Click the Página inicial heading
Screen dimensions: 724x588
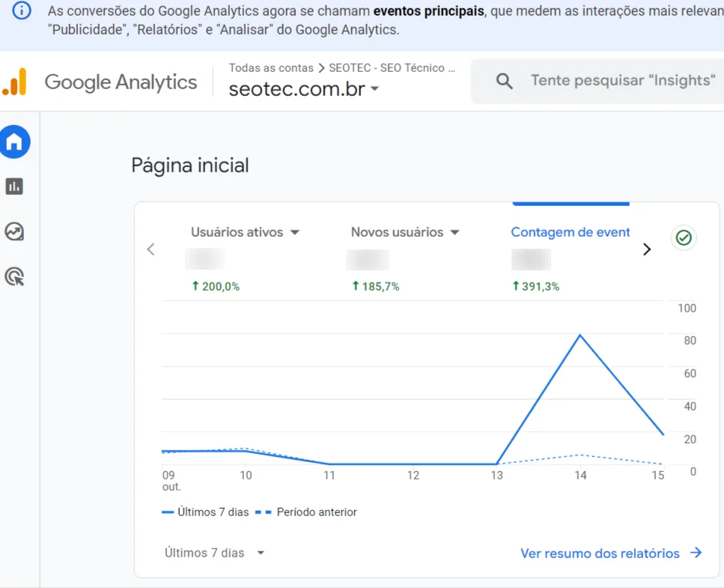tap(189, 166)
